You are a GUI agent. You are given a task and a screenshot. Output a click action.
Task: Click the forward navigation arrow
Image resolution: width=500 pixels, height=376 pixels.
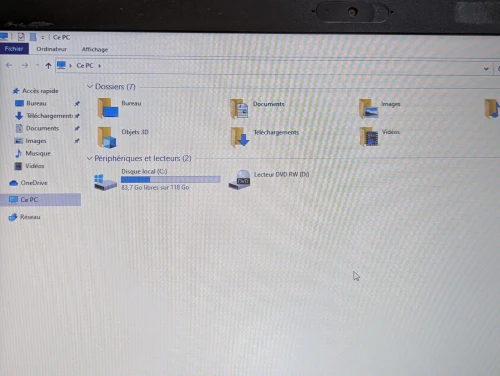[25, 65]
